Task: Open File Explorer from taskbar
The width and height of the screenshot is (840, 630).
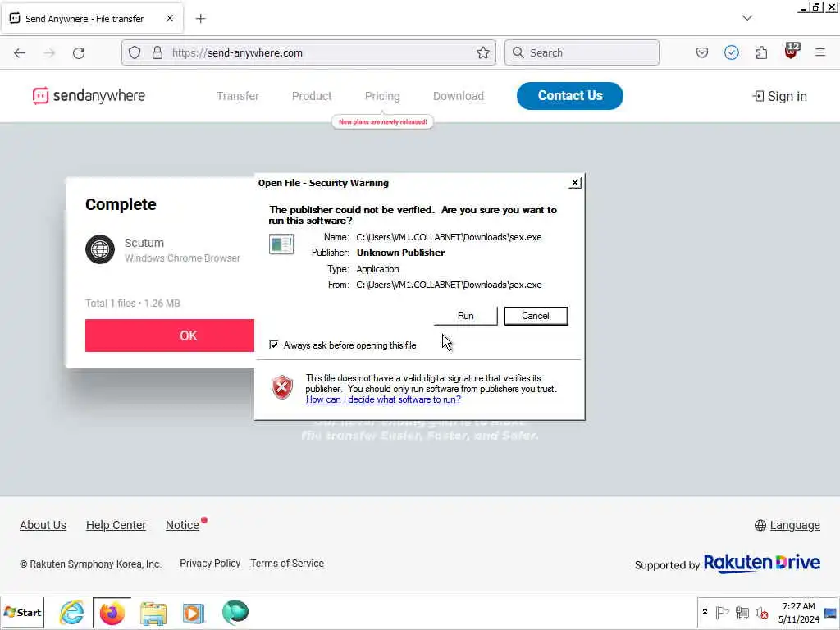Action: tap(153, 613)
